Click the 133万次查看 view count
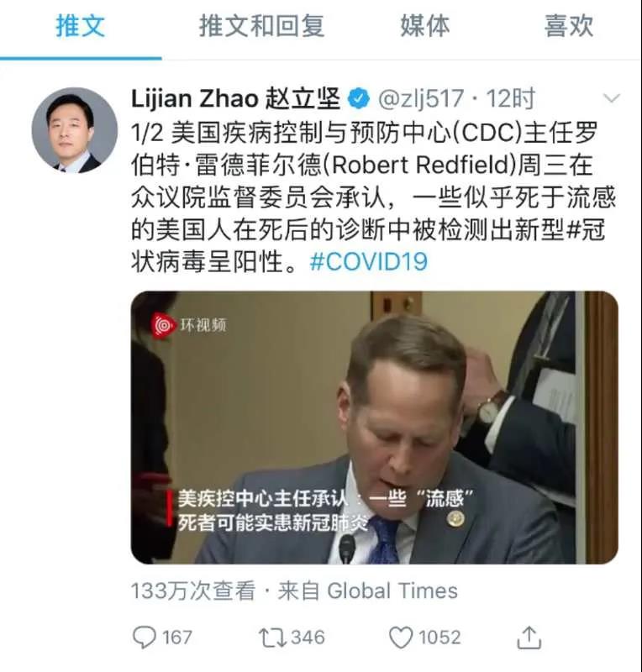Viewport: 642px width, 672px height. 193,591
